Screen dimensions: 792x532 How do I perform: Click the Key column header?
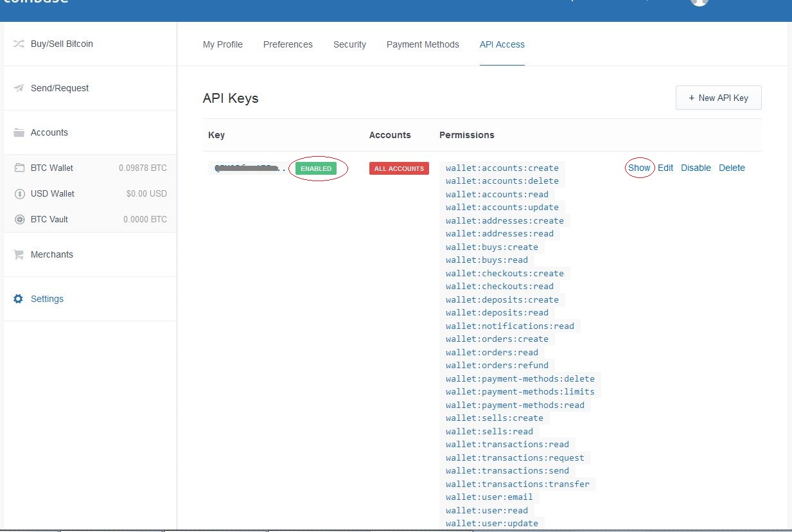(216, 135)
